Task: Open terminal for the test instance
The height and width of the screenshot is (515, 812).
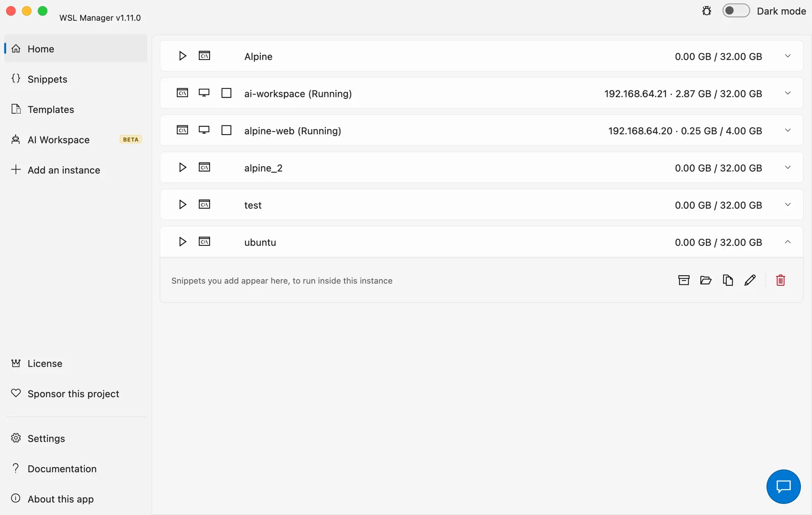Action: coord(205,204)
